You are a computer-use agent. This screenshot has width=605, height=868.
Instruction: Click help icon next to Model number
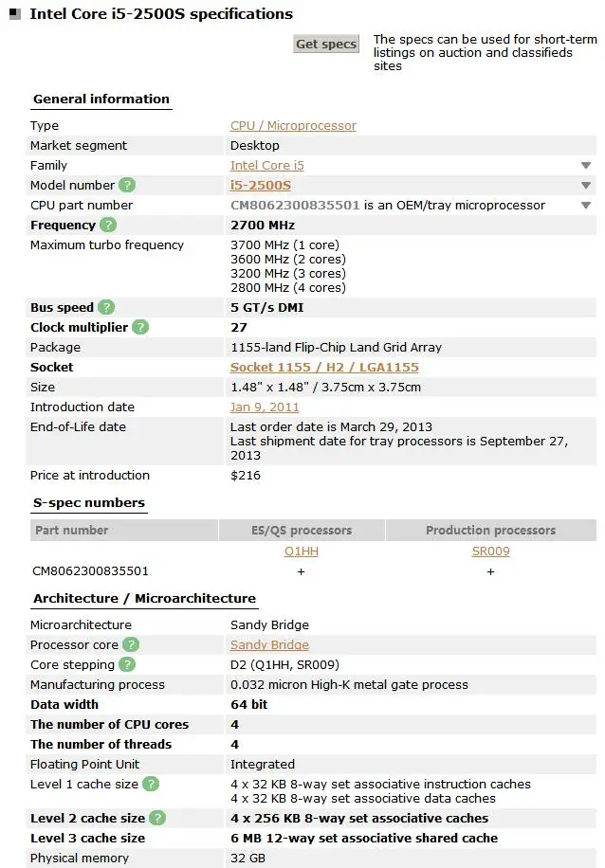pyautogui.click(x=127, y=186)
